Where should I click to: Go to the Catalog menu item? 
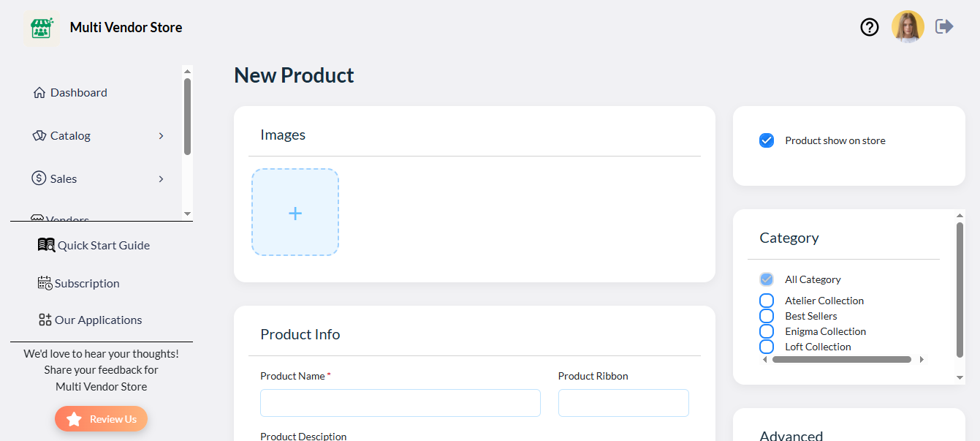[x=70, y=136]
